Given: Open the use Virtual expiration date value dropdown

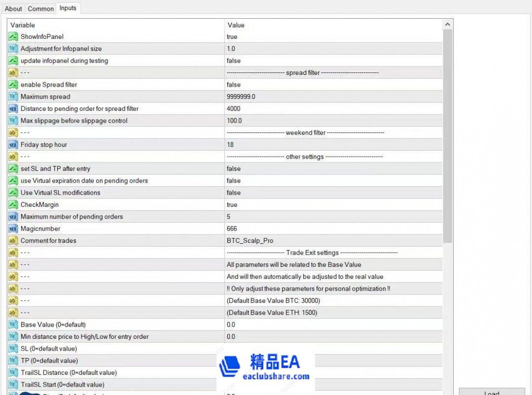Looking at the screenshot, I should tap(333, 181).
